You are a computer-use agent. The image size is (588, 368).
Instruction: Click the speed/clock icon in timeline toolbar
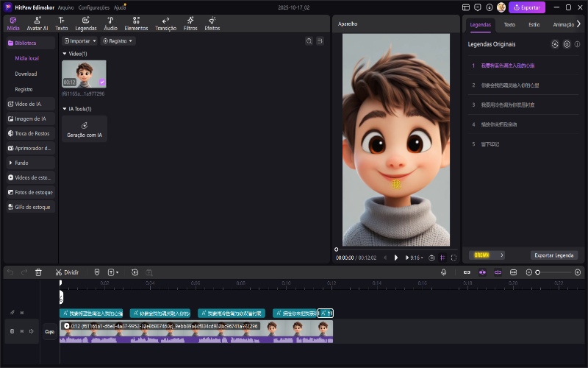(135, 272)
